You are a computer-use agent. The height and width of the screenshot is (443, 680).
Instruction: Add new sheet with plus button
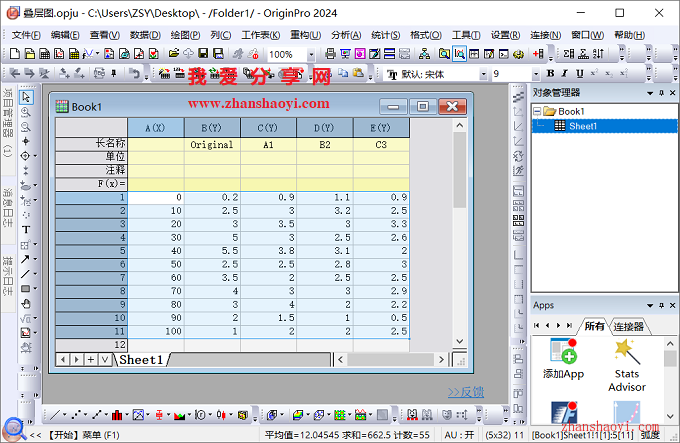pos(91,359)
